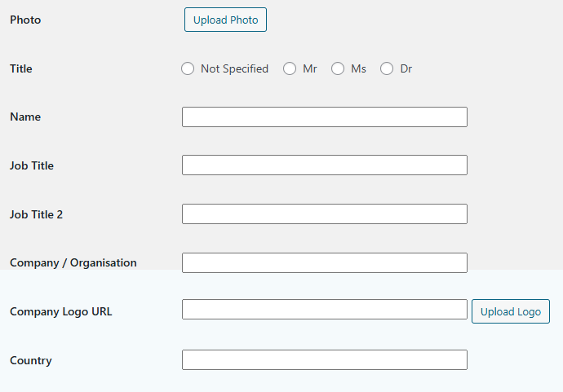563x392 pixels.
Task: Focus the Name text field
Action: [324, 117]
